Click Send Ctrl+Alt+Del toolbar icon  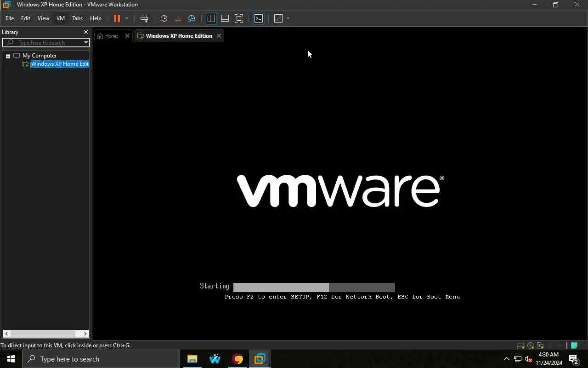(144, 18)
